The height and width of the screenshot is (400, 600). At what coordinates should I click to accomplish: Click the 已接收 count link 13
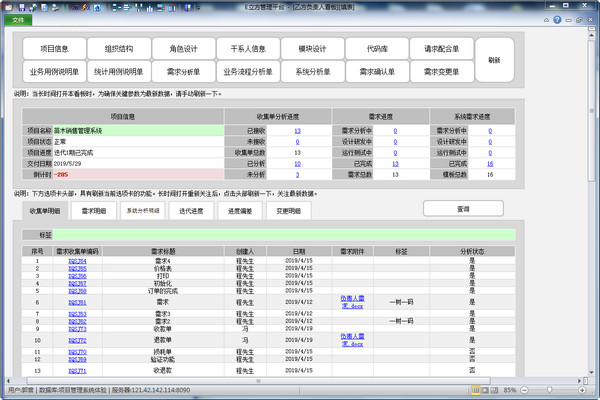[297, 131]
